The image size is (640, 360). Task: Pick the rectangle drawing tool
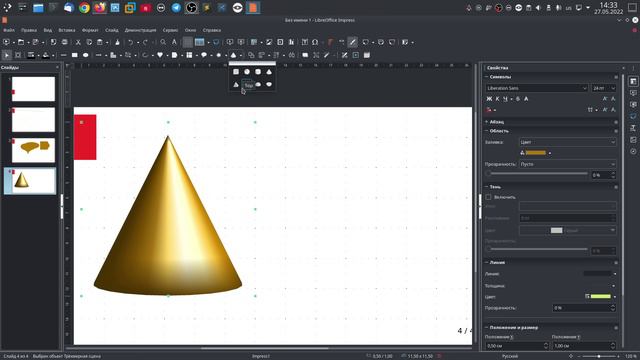coord(75,55)
